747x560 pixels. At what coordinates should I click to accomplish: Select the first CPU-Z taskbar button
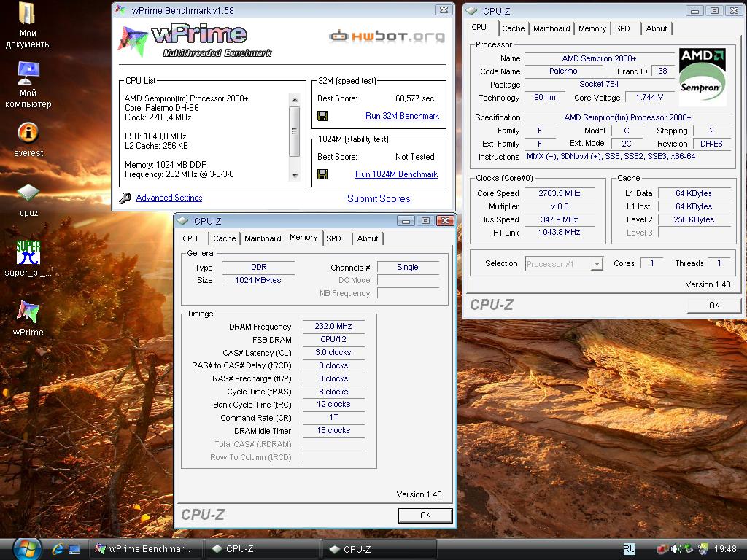[262, 549]
